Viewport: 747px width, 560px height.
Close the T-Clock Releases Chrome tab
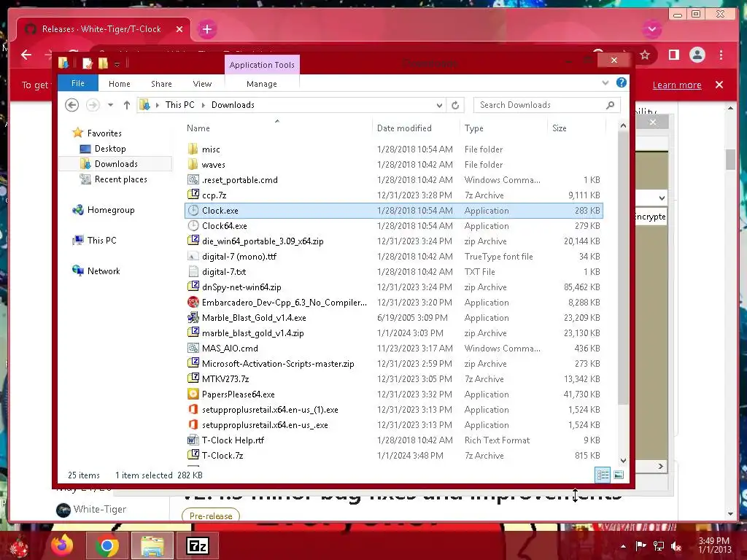click(179, 29)
